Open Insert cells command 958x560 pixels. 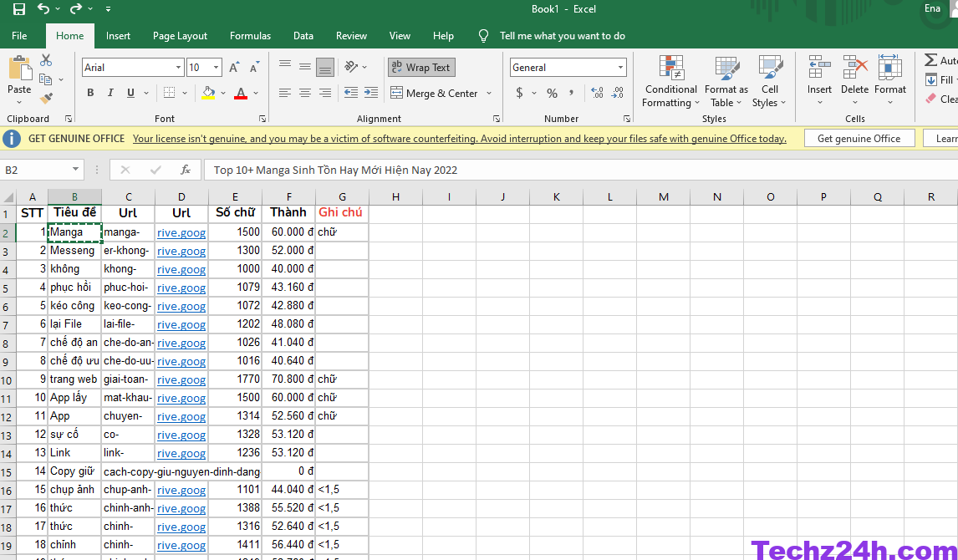pos(819,80)
